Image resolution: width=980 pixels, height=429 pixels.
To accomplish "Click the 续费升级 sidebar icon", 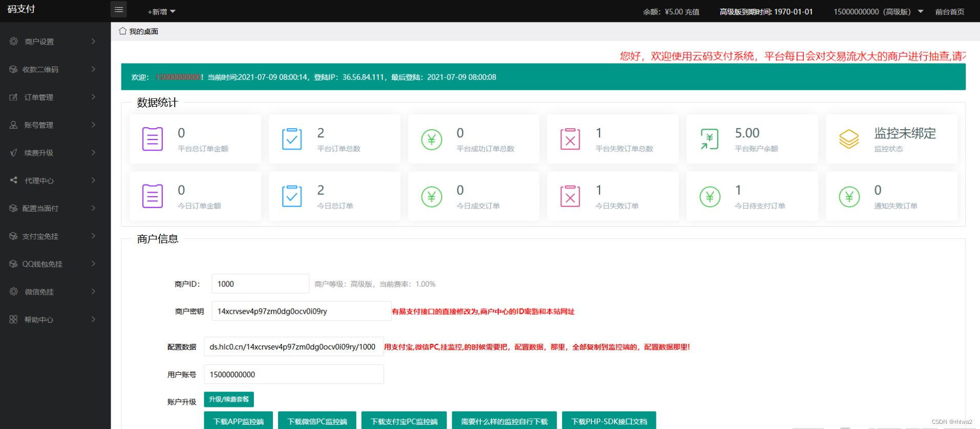I will 13,153.
